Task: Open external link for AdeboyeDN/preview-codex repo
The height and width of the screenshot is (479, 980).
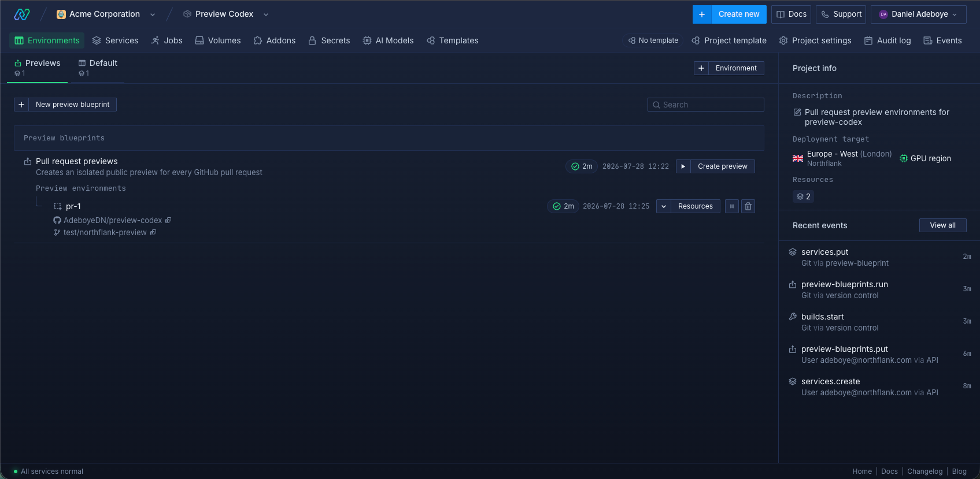Action: [x=168, y=220]
